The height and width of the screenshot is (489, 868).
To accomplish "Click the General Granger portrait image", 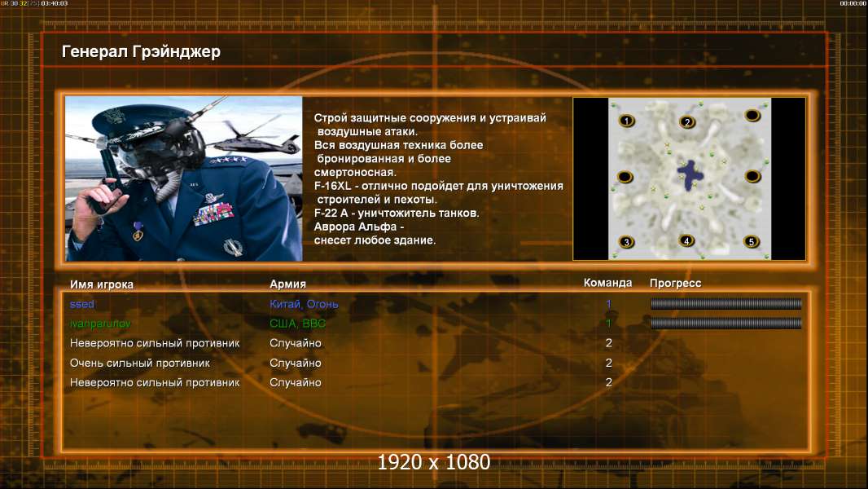I will click(184, 178).
